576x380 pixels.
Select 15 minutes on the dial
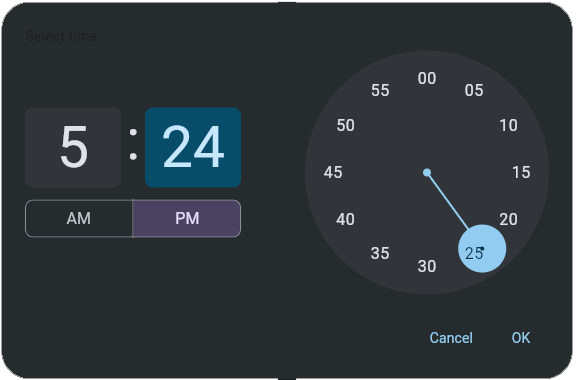tap(521, 172)
